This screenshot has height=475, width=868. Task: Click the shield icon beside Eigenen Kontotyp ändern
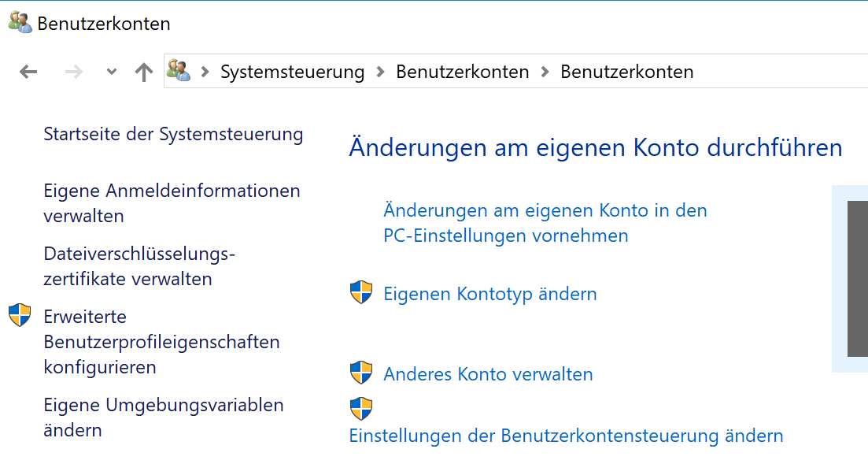[360, 293]
